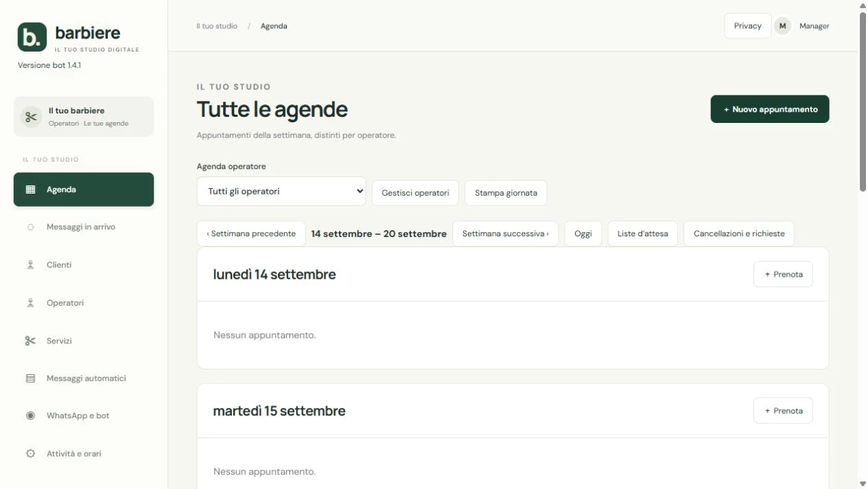This screenshot has height=489, width=868.
Task: Go to the Operatori page
Action: tap(84, 303)
